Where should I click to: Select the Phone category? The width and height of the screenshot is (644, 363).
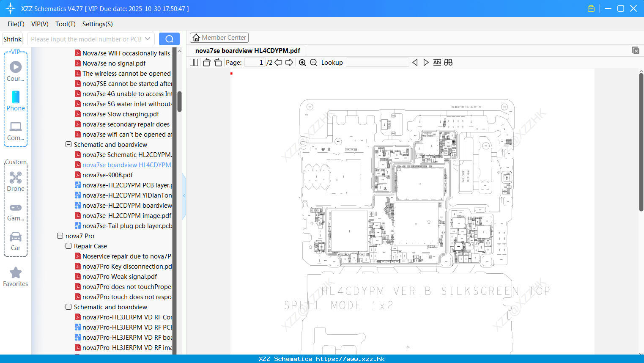coord(16,101)
